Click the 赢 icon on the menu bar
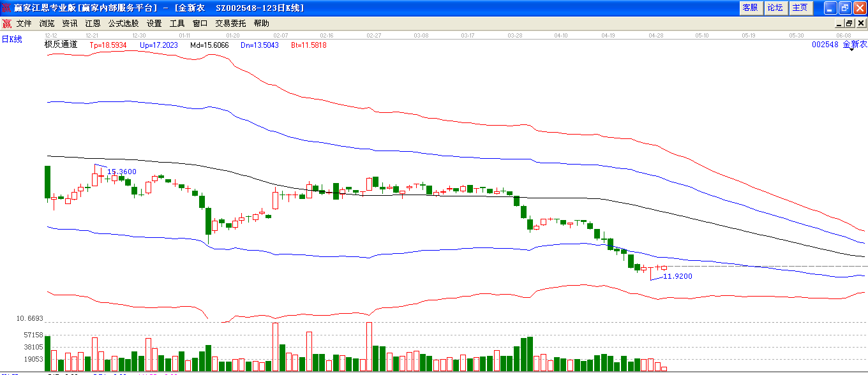 pos(6,24)
